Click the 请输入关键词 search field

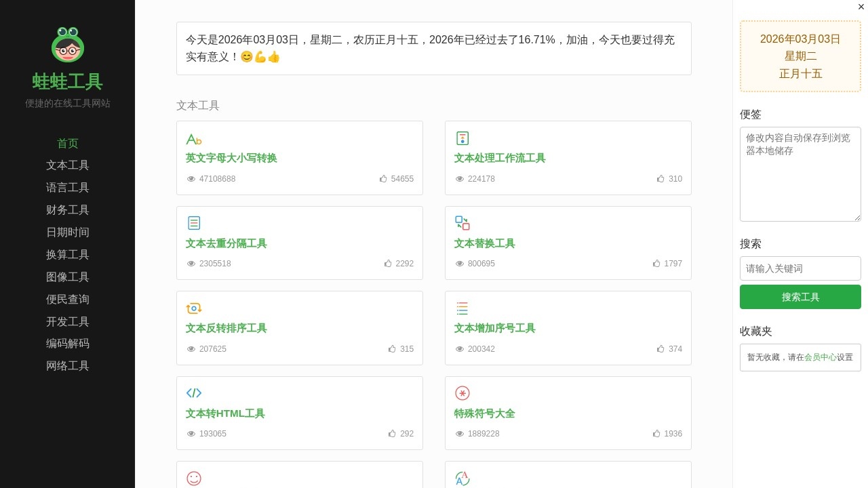pyautogui.click(x=800, y=268)
